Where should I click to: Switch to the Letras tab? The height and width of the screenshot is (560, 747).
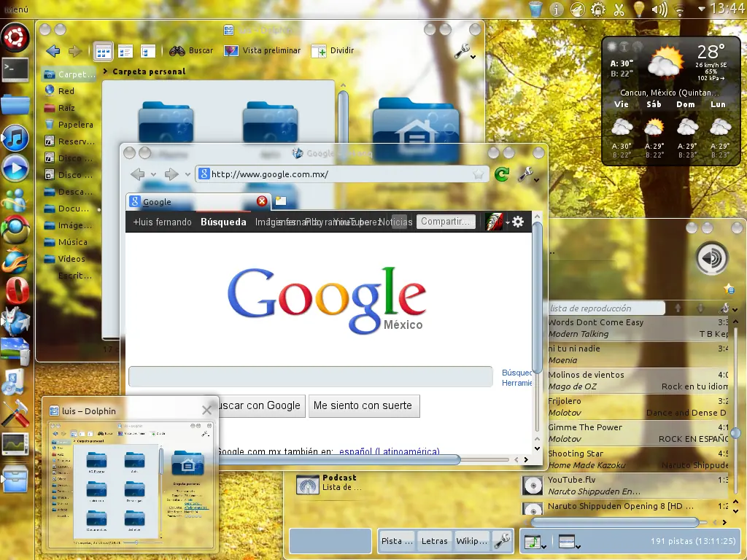tap(435, 541)
